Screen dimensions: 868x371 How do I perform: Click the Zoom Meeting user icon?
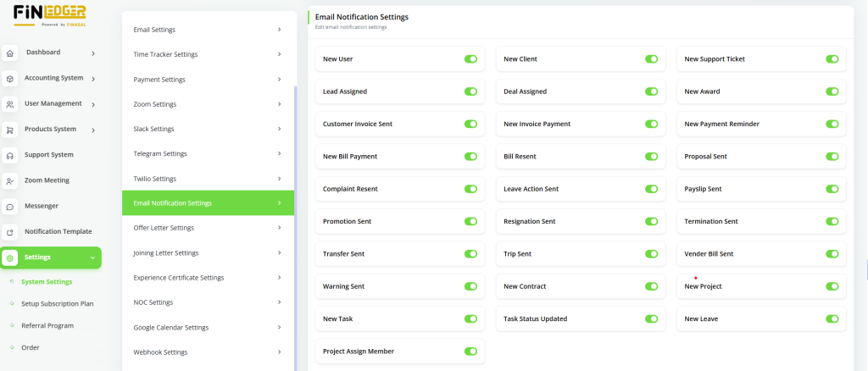pos(9,181)
